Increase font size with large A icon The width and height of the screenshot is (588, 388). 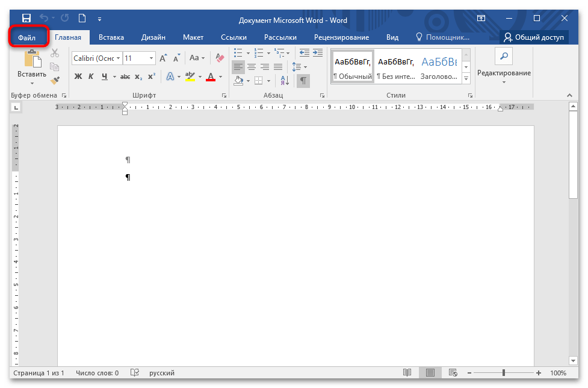[x=164, y=58]
